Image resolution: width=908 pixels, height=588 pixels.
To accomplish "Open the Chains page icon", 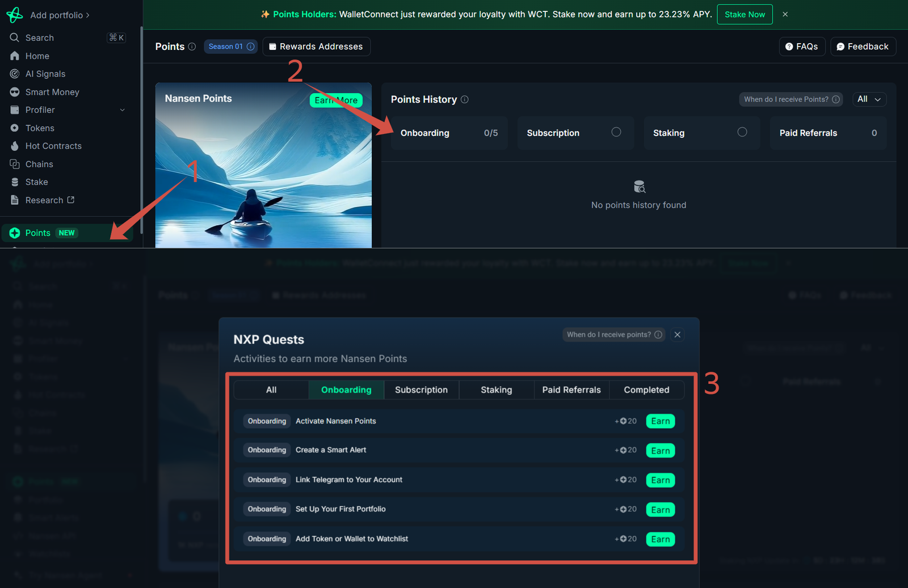I will (x=15, y=164).
